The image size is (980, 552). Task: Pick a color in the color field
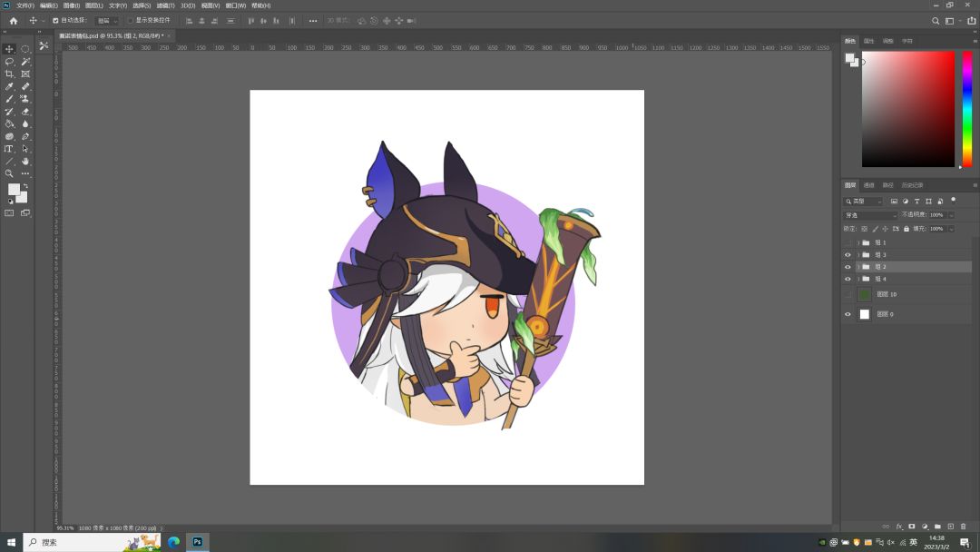908,109
